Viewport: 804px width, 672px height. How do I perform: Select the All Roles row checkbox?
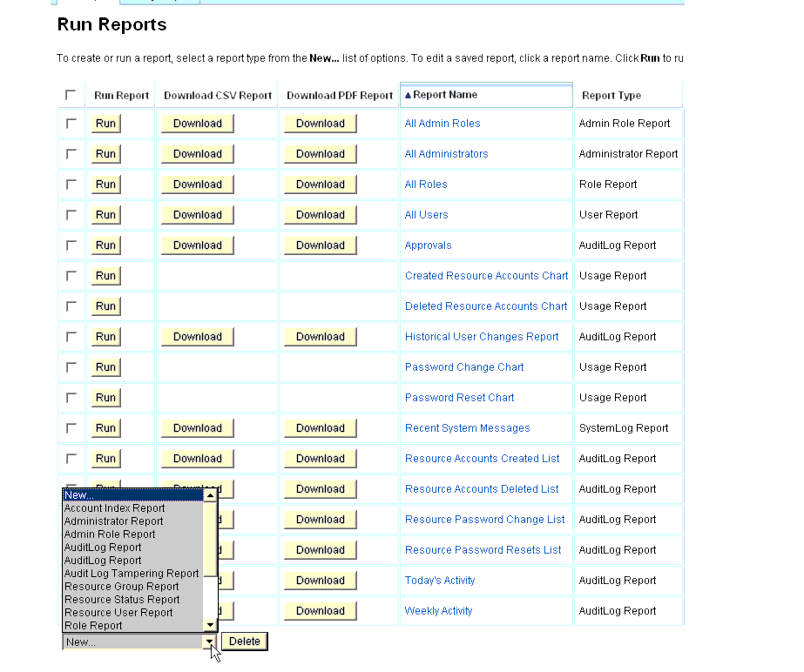click(71, 184)
